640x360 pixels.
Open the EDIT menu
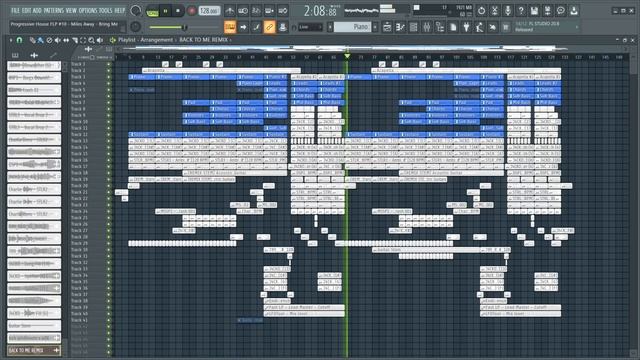[27, 10]
